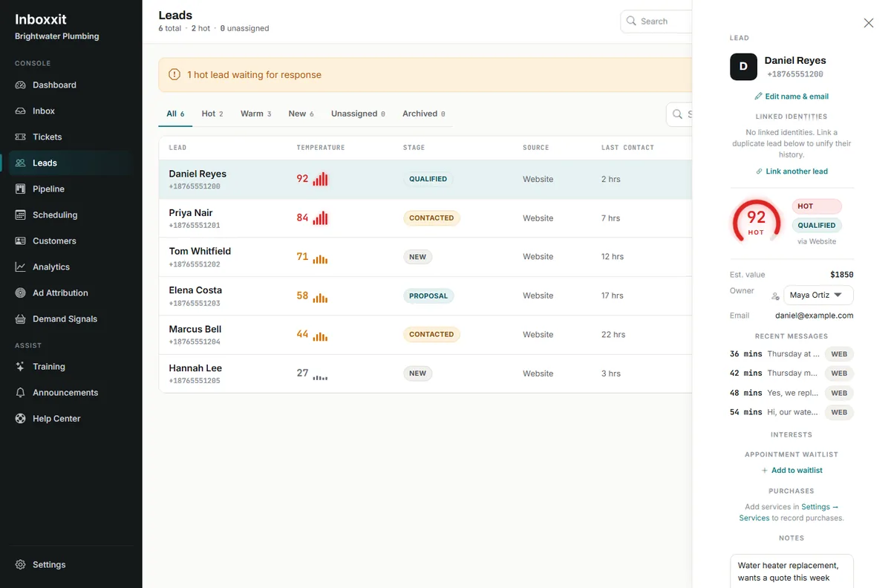Image resolution: width=891 pixels, height=588 pixels.
Task: Open the Customers sidebar icon
Action: (x=20, y=241)
